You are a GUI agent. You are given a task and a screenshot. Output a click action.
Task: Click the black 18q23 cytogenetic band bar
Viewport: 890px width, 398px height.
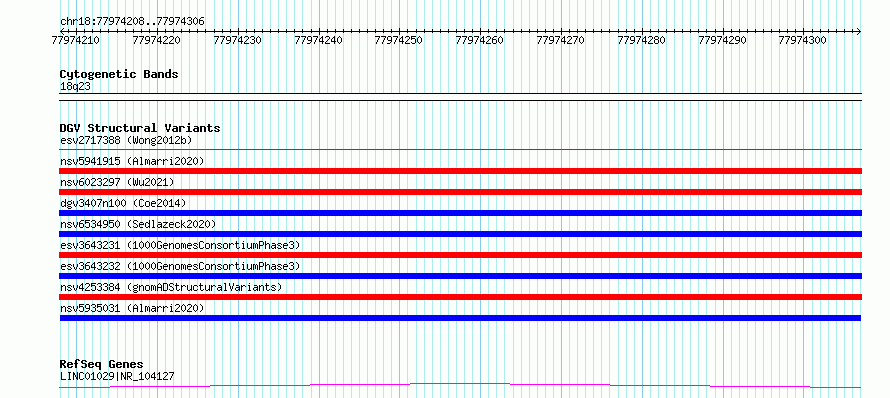click(x=460, y=97)
